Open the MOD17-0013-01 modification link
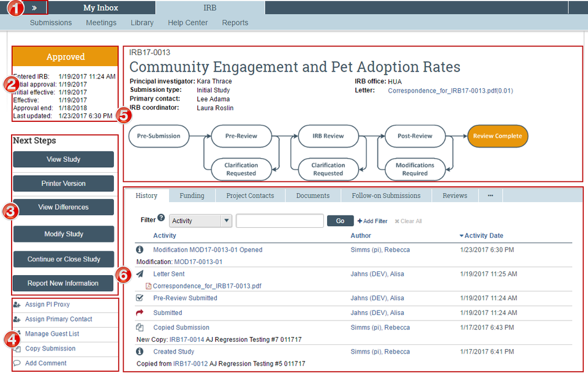 pyautogui.click(x=198, y=262)
